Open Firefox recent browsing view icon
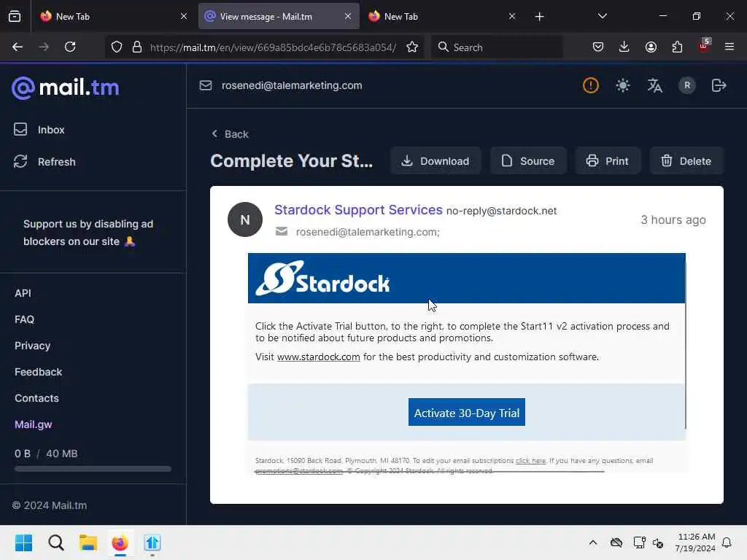 click(15, 17)
